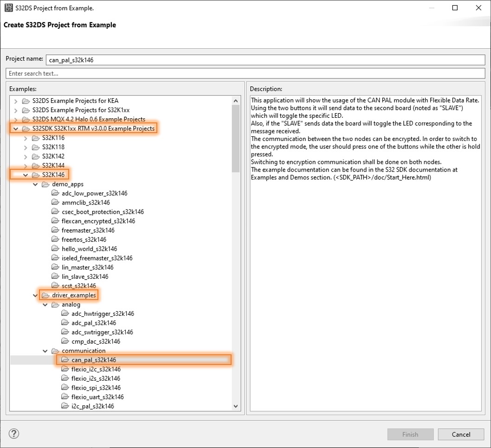
Task: Click the folder icon next to adc_hwtrigger_s32k146
Action: 65,314
